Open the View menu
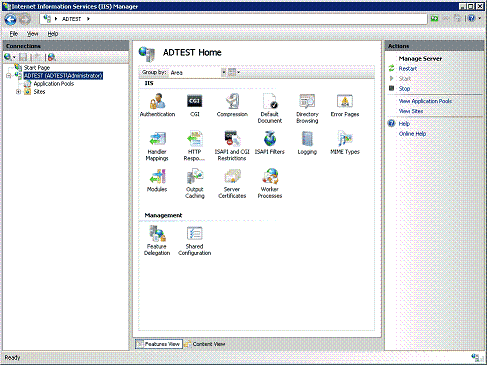 tap(32, 34)
